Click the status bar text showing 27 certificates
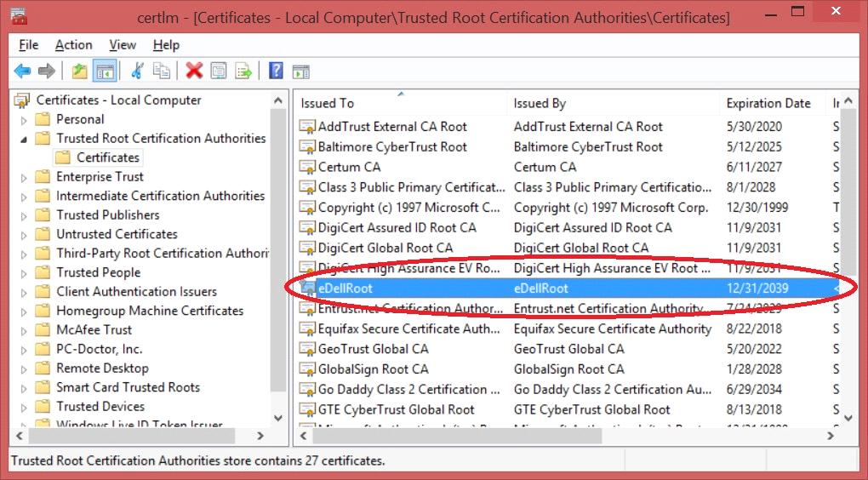The image size is (868, 480). 197,460
